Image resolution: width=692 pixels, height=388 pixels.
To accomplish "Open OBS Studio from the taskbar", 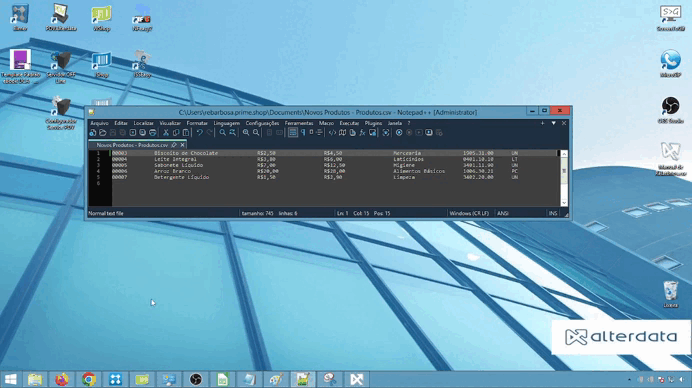I will pos(196,379).
